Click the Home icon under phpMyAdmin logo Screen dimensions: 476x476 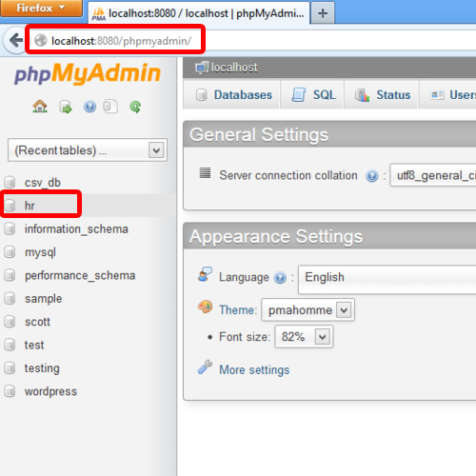40,107
